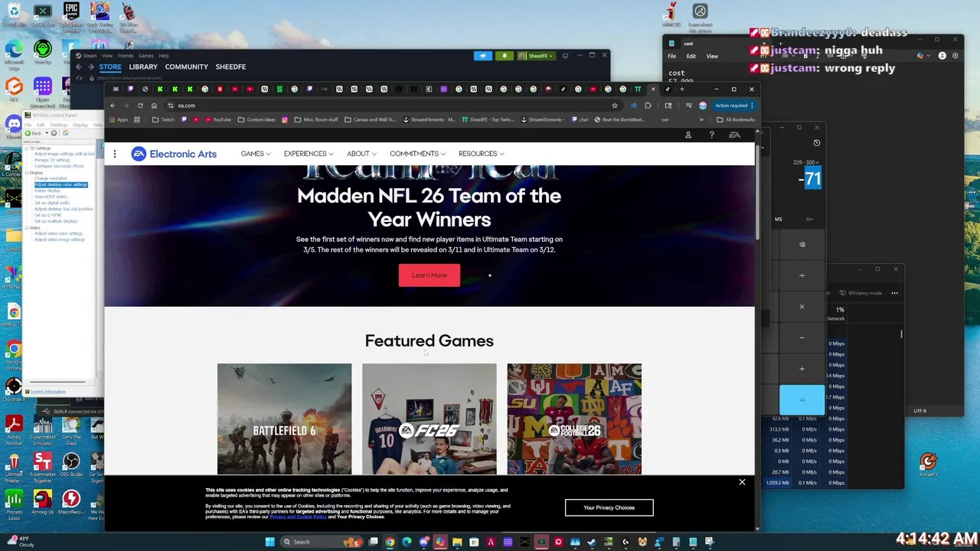Reload the ea.com page
980x551 pixels.
click(140, 106)
